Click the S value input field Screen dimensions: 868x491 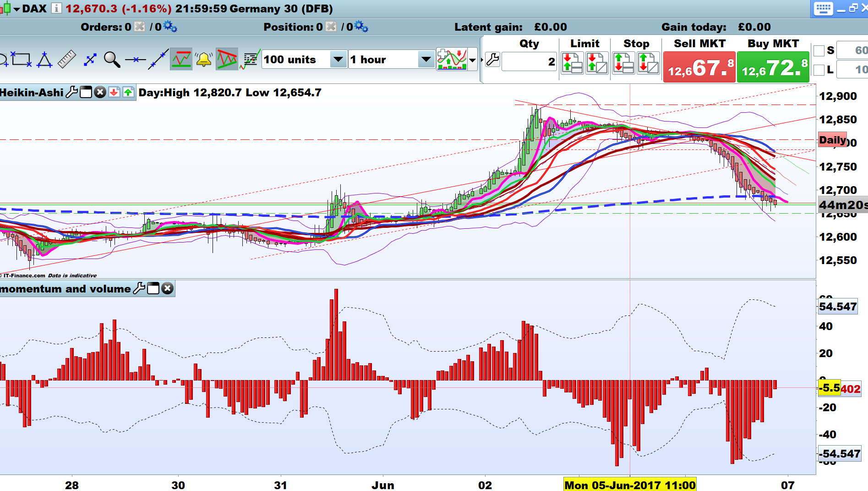[852, 50]
